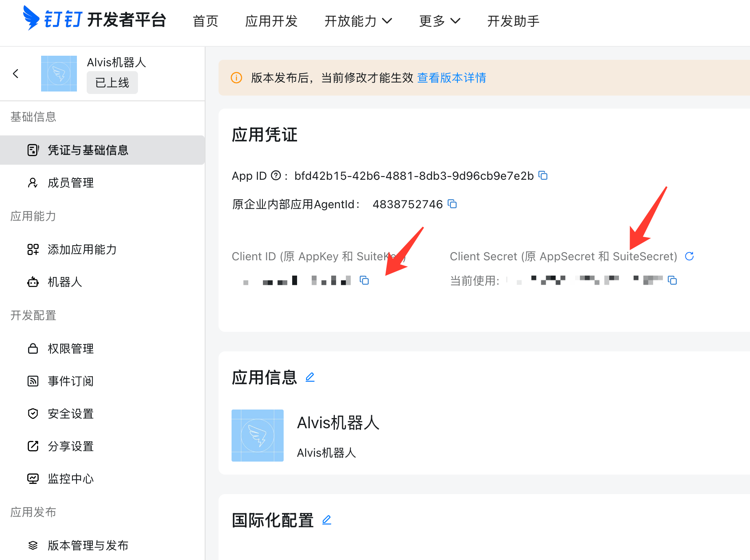Click the 监控中心 monitor icon
This screenshot has width=750, height=560.
coord(33,479)
